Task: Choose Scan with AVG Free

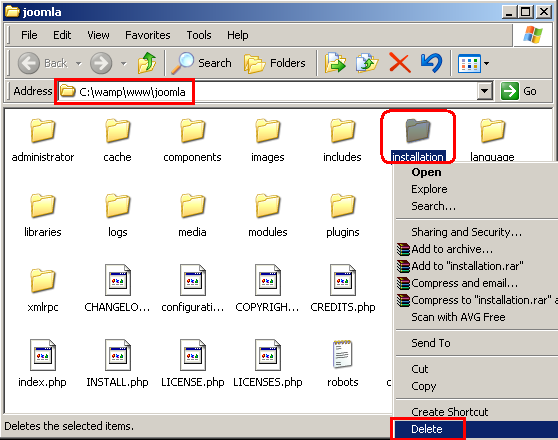Action: click(x=477, y=317)
